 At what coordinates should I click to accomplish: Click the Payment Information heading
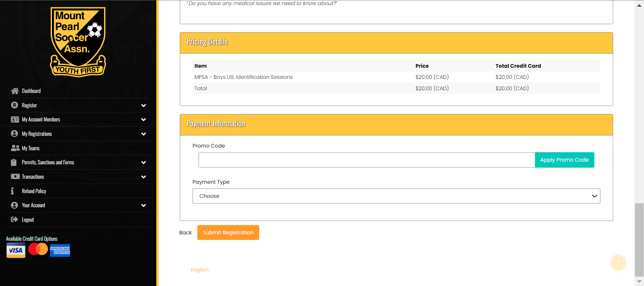point(216,123)
